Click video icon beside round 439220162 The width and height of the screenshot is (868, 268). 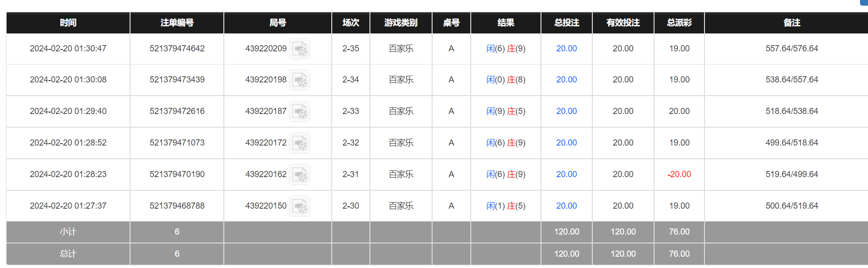(299, 175)
